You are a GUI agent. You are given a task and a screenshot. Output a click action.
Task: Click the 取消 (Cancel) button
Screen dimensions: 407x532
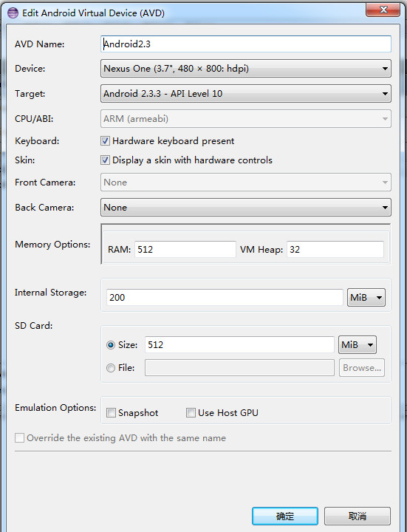click(358, 516)
